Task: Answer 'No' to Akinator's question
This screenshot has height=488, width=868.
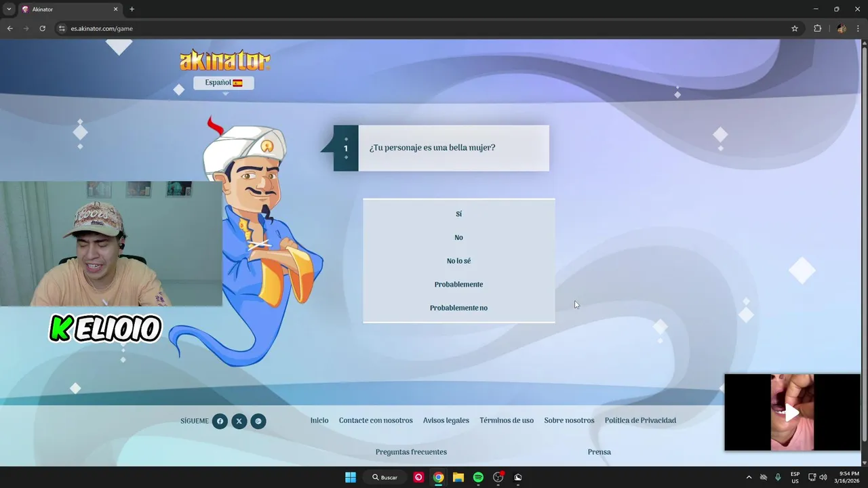Action: [458, 237]
